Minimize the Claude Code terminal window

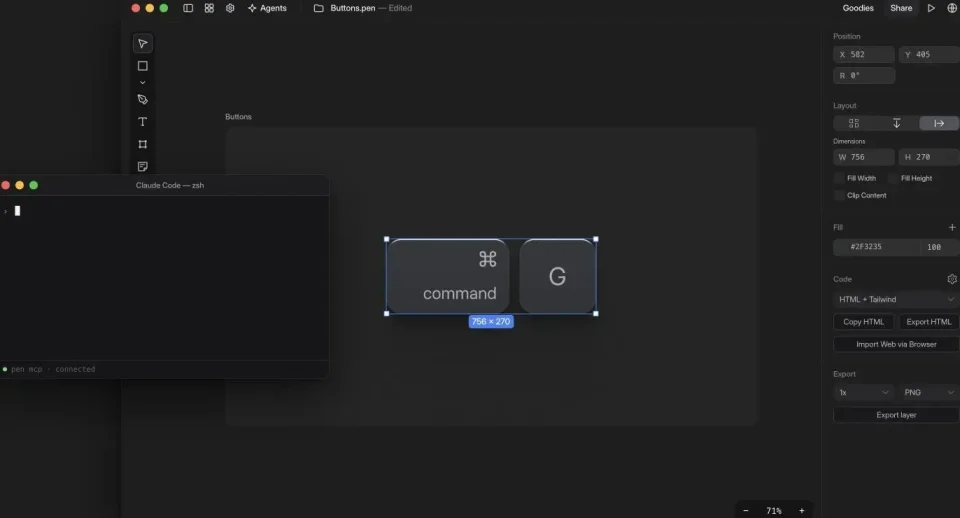coord(20,185)
